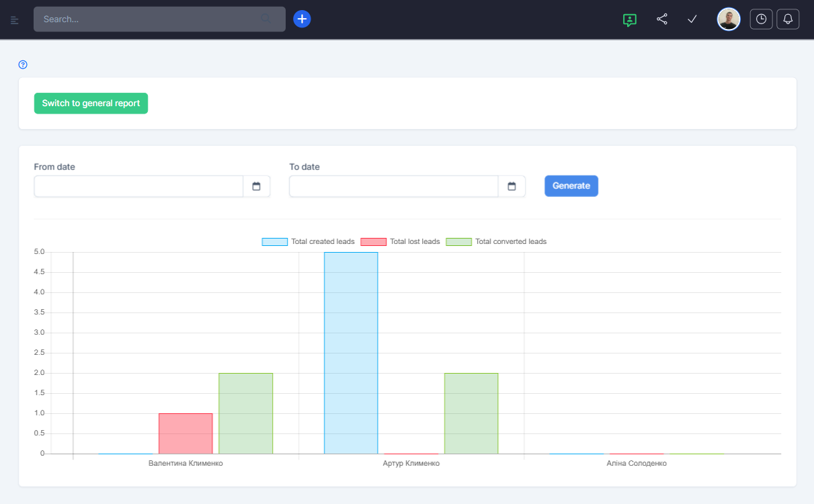Viewport: 814px width, 504px height.
Task: Toggle Total lost leads legend item
Action: tap(401, 241)
